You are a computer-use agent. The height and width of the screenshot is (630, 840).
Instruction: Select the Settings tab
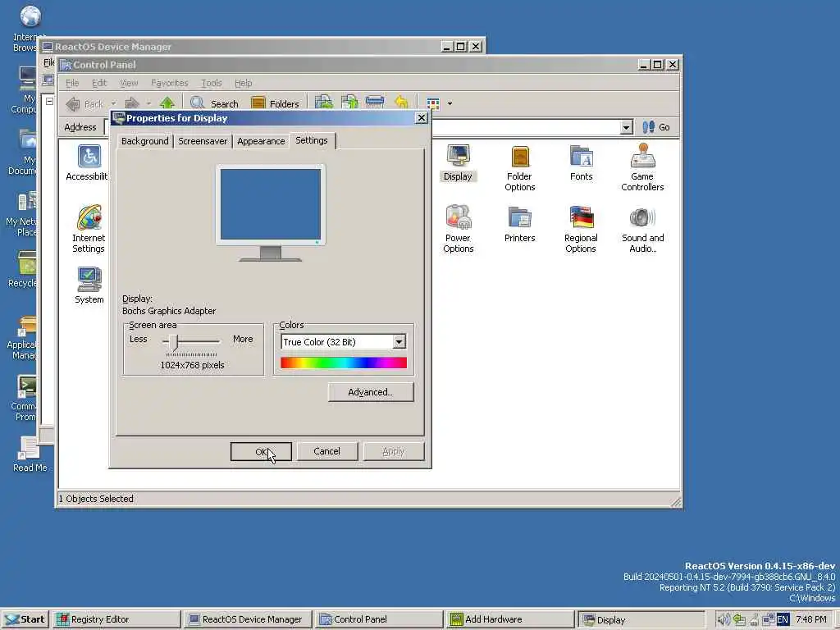click(x=312, y=140)
